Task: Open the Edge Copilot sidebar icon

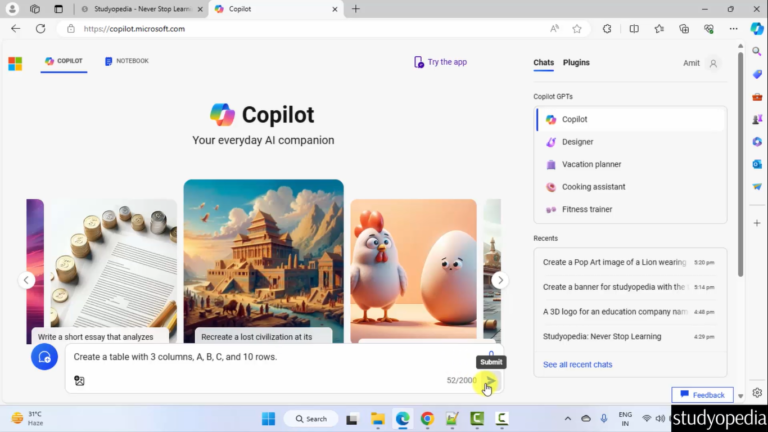Action: [x=757, y=29]
